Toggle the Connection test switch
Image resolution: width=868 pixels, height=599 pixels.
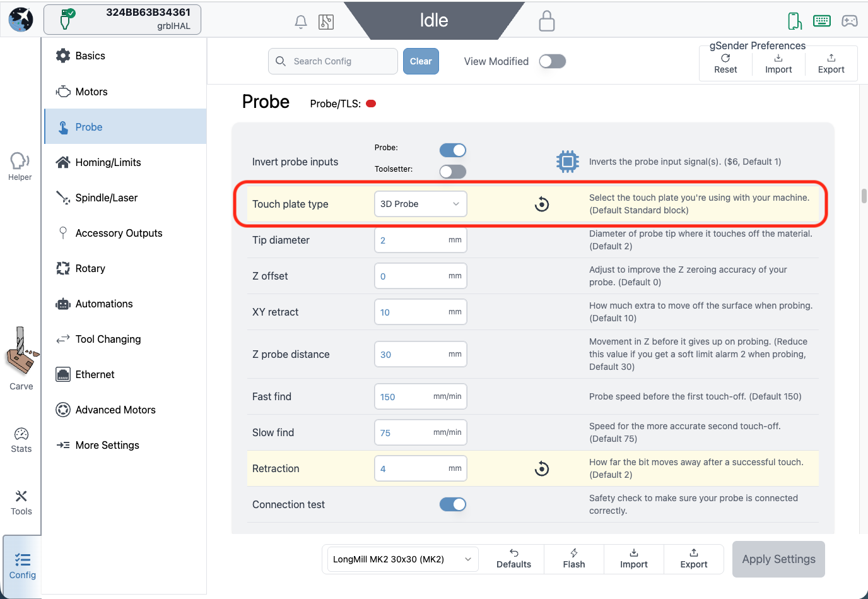(x=452, y=504)
